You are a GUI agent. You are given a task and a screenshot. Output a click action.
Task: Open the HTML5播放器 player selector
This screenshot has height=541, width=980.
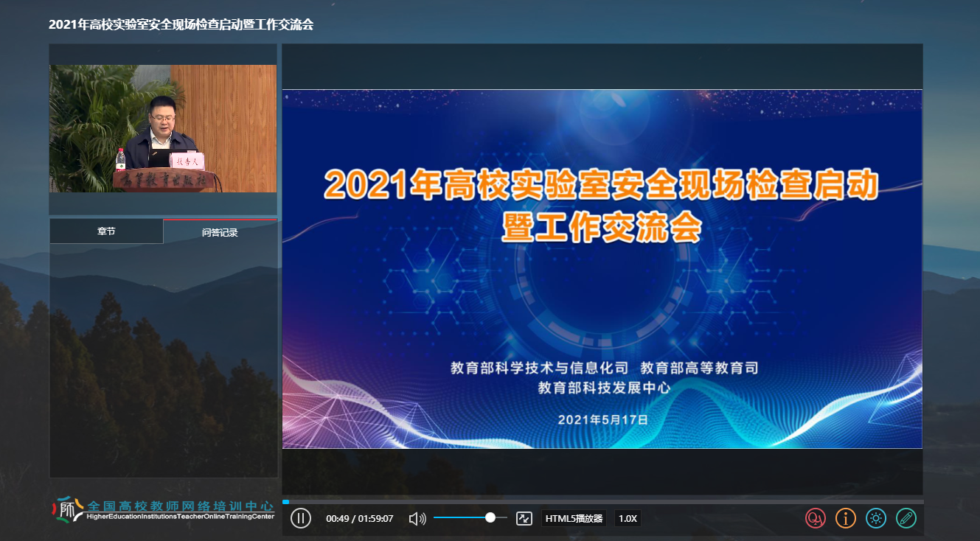tap(574, 519)
